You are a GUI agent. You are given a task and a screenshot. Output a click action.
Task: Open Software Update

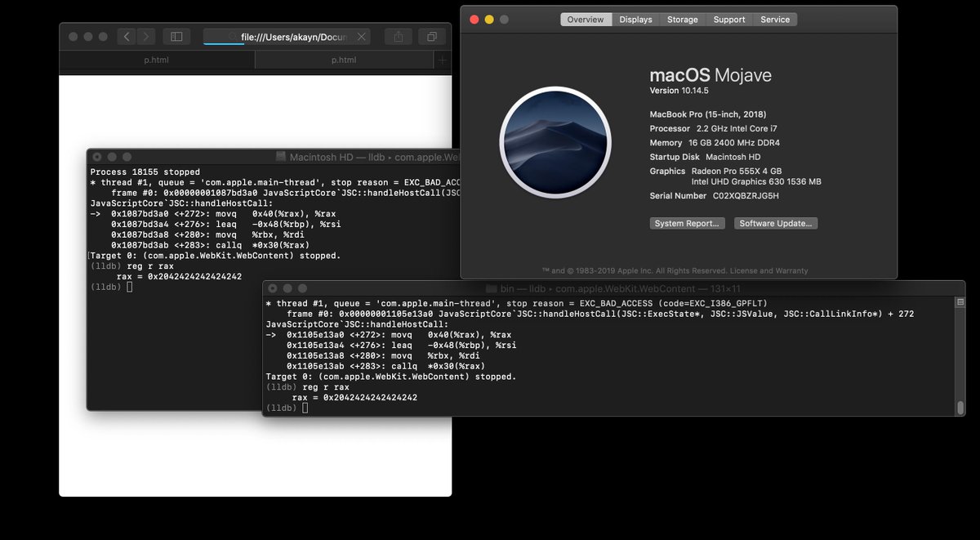(x=776, y=223)
